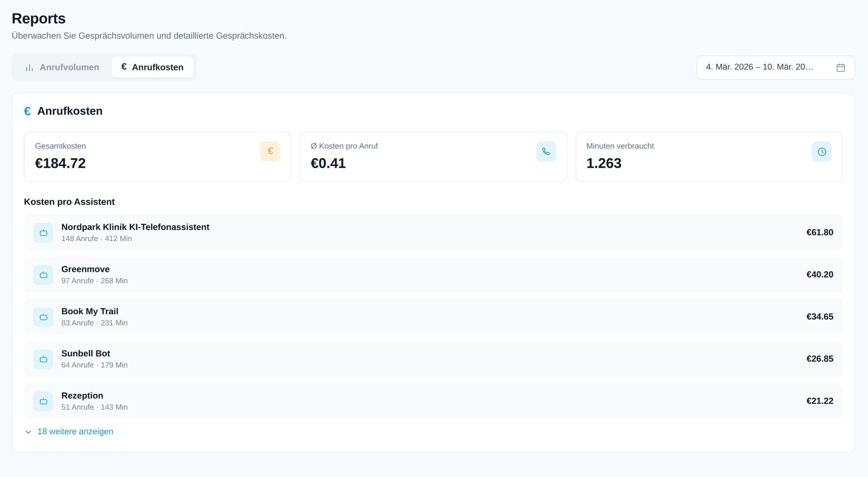Click the €21.22 cost amount
The image size is (868, 477).
820,401
